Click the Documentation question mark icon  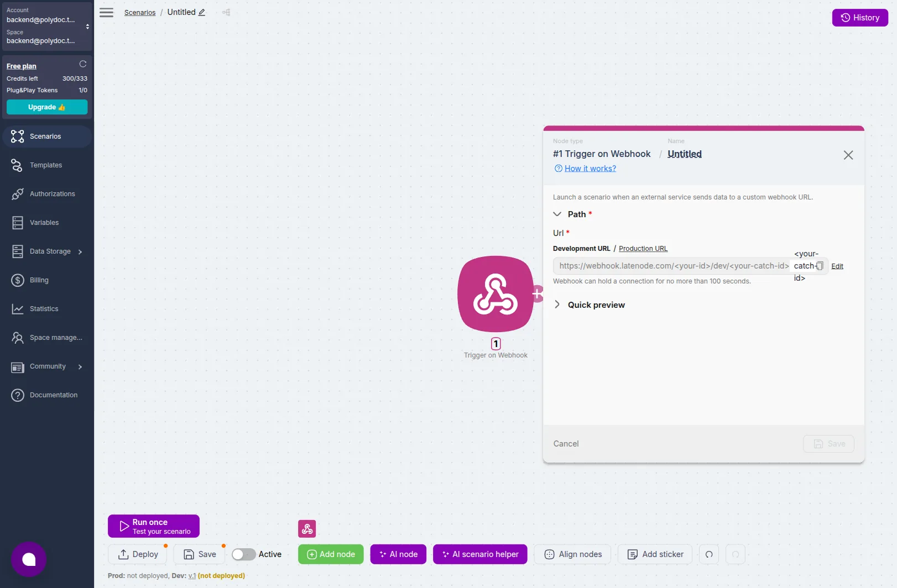tap(18, 395)
